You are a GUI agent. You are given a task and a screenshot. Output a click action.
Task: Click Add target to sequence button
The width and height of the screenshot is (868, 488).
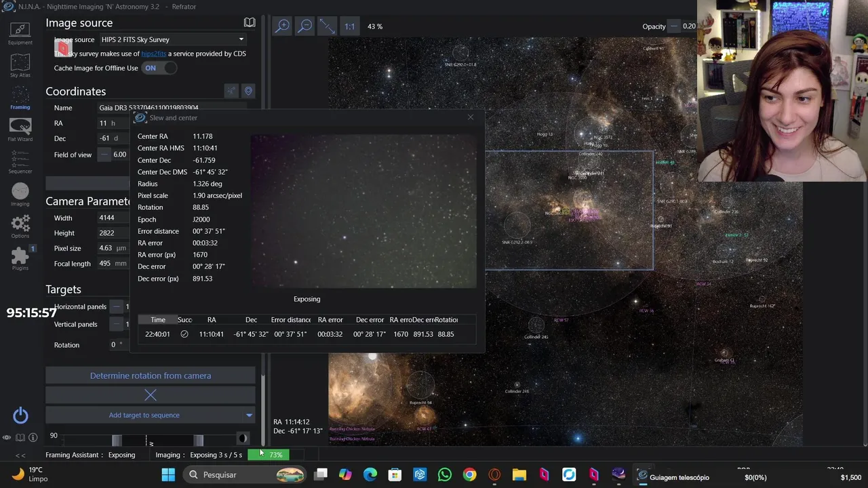pyautogui.click(x=144, y=415)
